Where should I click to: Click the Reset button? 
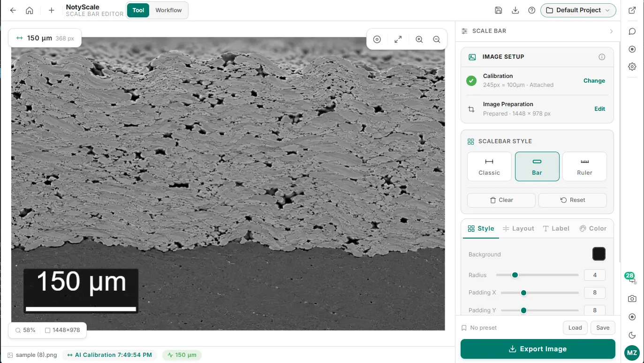click(x=573, y=200)
